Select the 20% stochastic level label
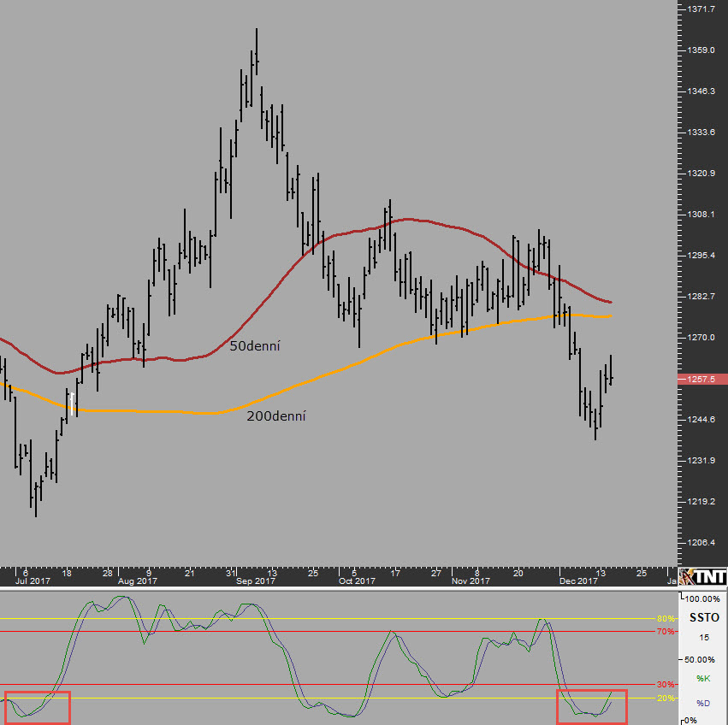 666,698
